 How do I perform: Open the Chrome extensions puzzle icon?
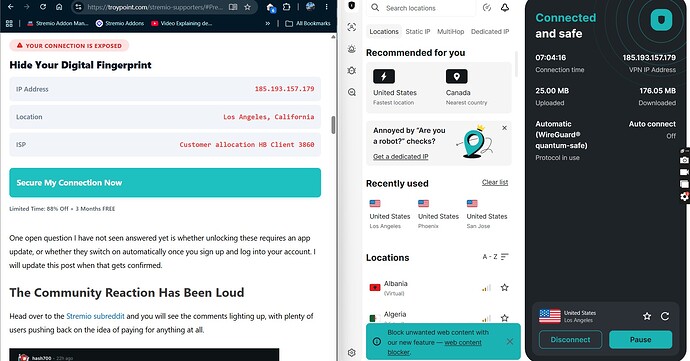286,7
